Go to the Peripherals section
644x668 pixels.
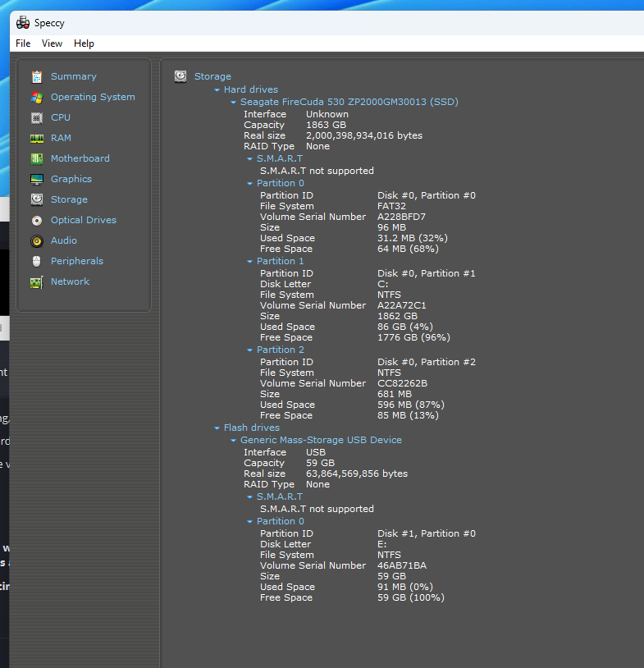tap(77, 260)
